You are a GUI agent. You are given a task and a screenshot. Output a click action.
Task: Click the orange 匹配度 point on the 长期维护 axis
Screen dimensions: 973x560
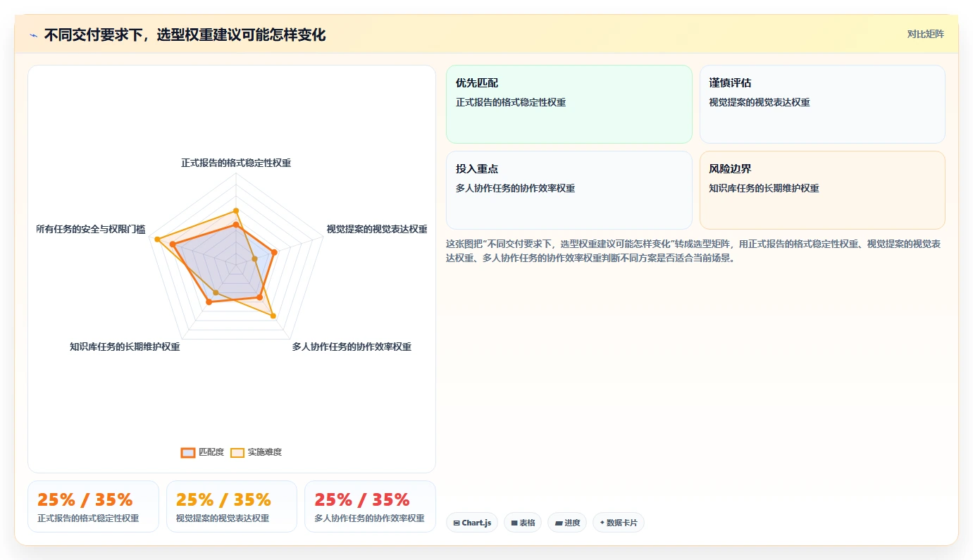coord(209,302)
